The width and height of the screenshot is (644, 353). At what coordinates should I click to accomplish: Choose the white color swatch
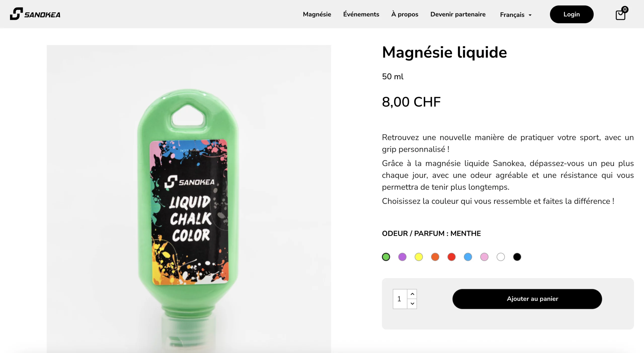[501, 257]
